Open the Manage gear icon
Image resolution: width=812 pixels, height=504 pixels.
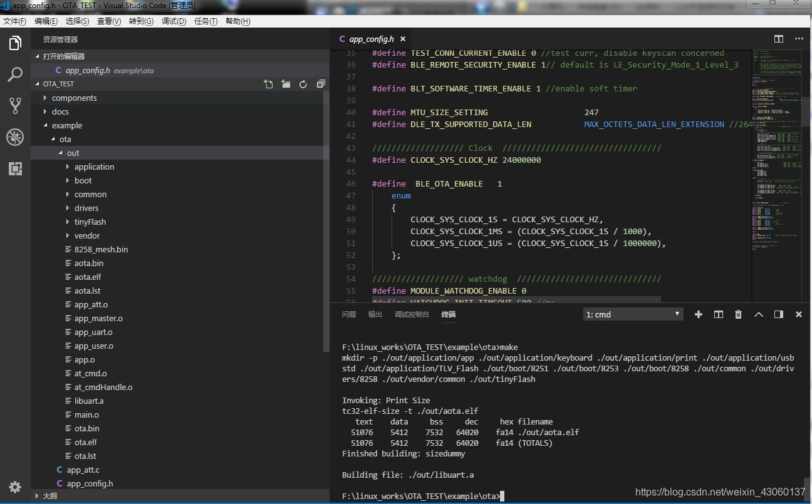[x=15, y=486]
